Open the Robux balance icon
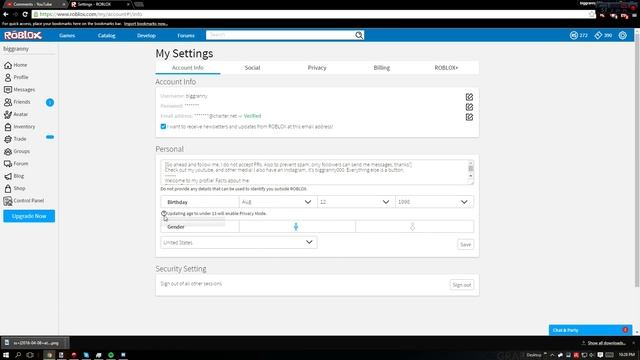 coord(573,36)
